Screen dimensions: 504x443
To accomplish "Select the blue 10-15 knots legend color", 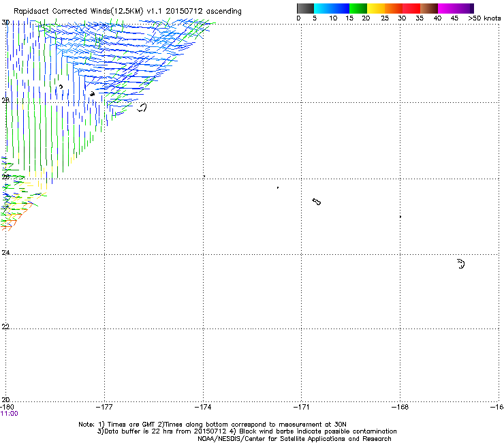I will [x=341, y=8].
